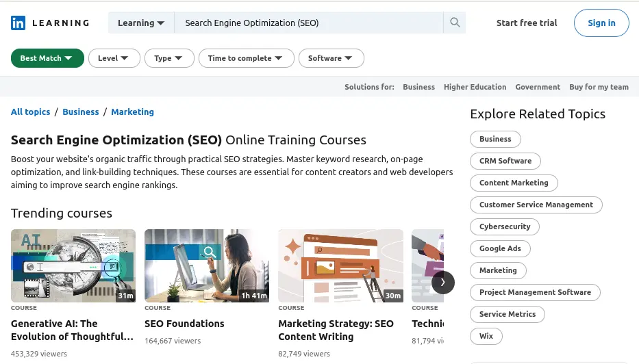Expand the Level filter
Image resolution: width=639 pixels, height=364 pixels.
[114, 58]
